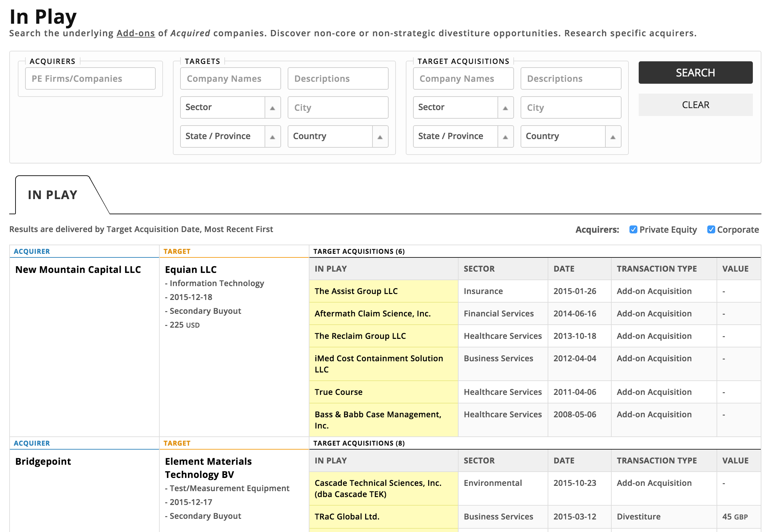The image size is (770, 532).
Task: Uncheck the Private Equity checkbox
Action: [633, 229]
